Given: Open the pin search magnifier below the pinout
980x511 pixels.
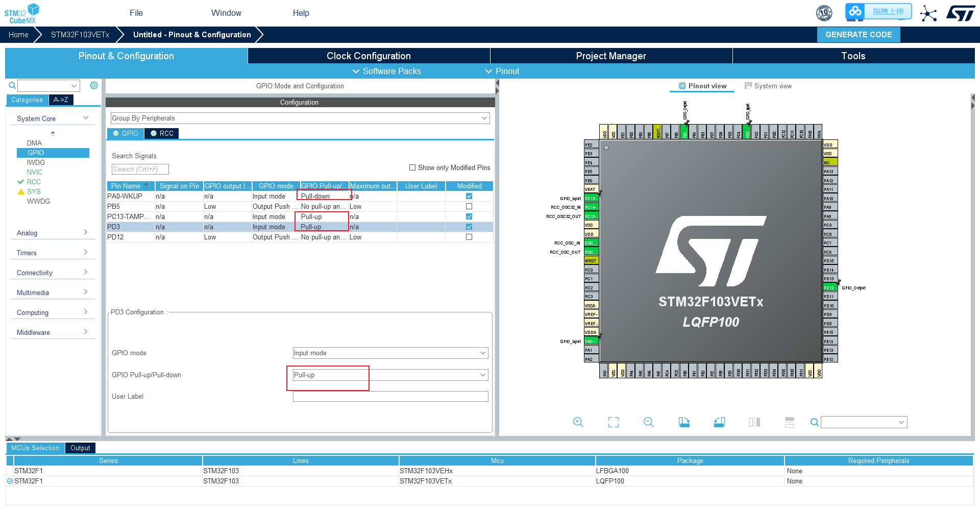Looking at the screenshot, I should pos(814,422).
